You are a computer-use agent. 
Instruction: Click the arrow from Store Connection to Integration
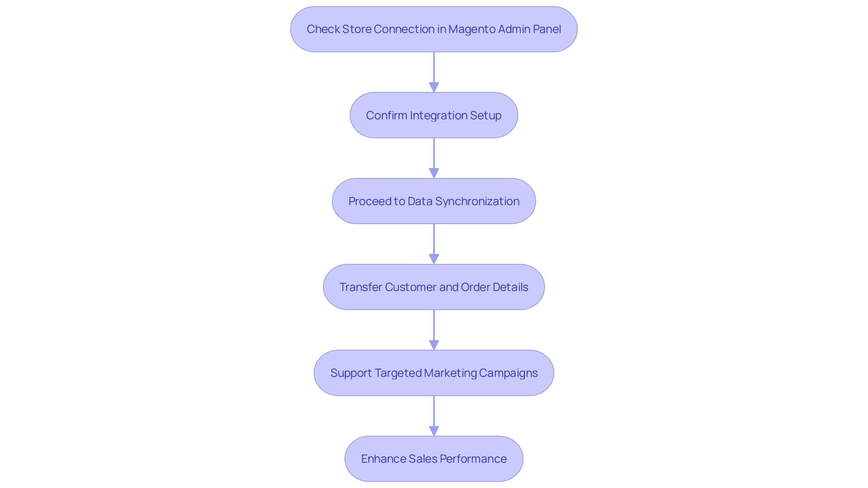(434, 71)
